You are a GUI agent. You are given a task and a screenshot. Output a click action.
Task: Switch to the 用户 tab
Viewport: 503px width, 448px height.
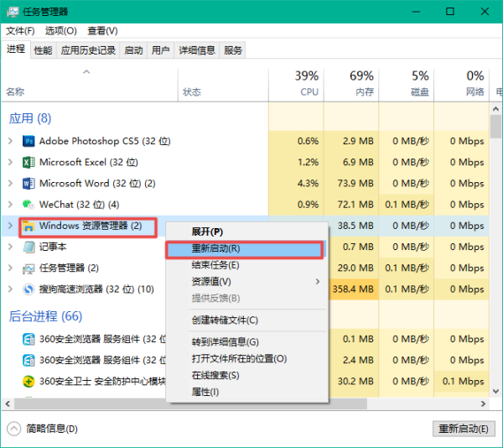[x=160, y=50]
